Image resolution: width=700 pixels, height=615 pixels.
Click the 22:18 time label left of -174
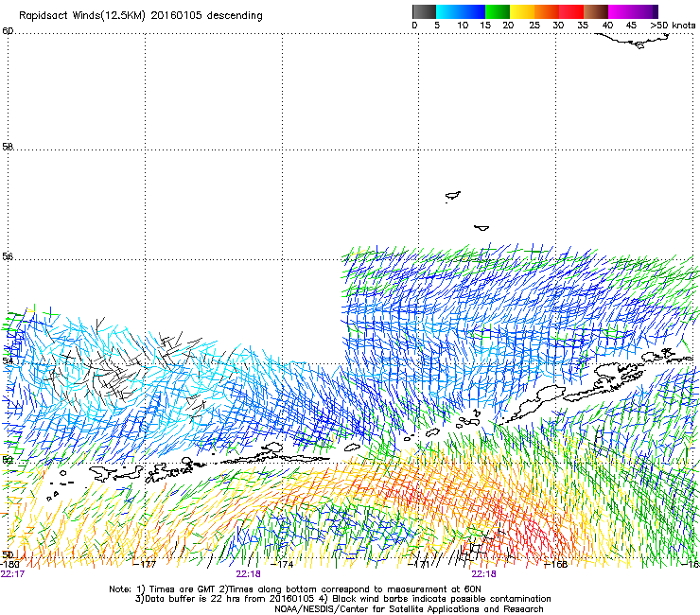[x=248, y=574]
